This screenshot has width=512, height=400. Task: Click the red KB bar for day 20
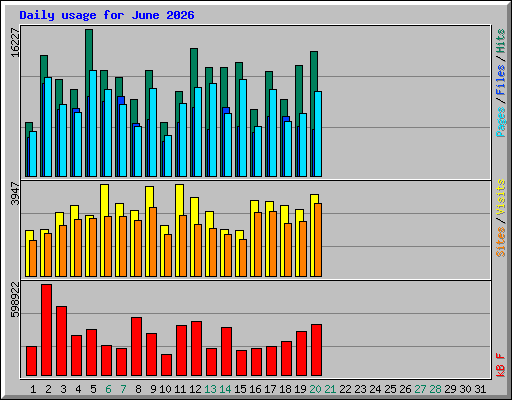(x=316, y=350)
